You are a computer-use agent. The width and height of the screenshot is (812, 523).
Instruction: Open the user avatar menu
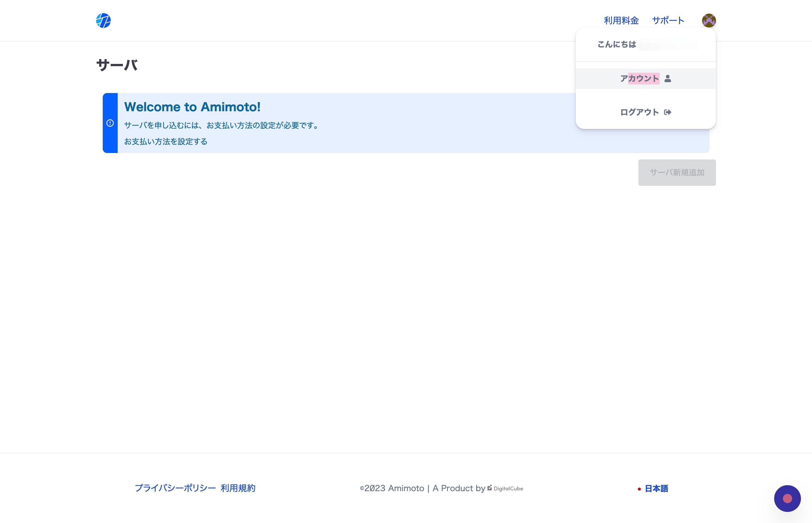(709, 20)
